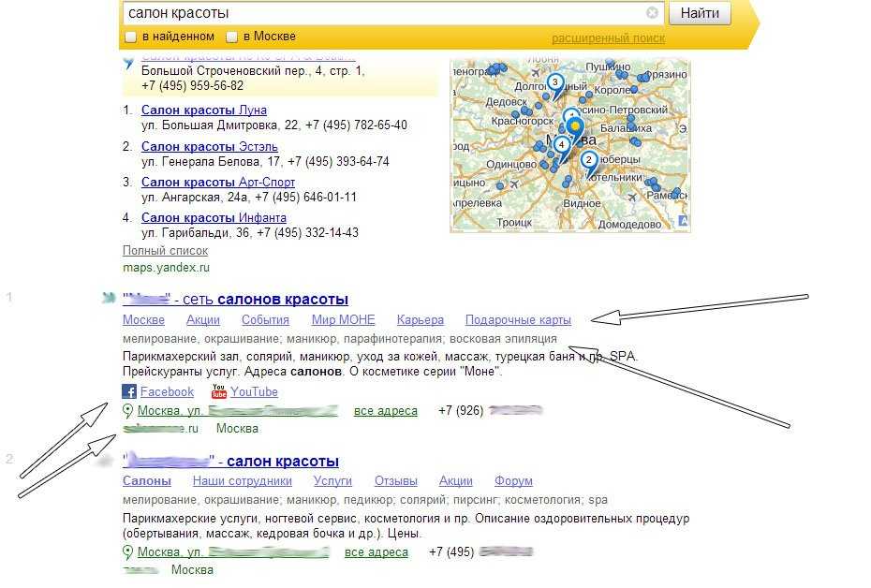This screenshot has height=588, width=871.
Task: Click second result's 'все адреса' link
Action: coord(376,551)
